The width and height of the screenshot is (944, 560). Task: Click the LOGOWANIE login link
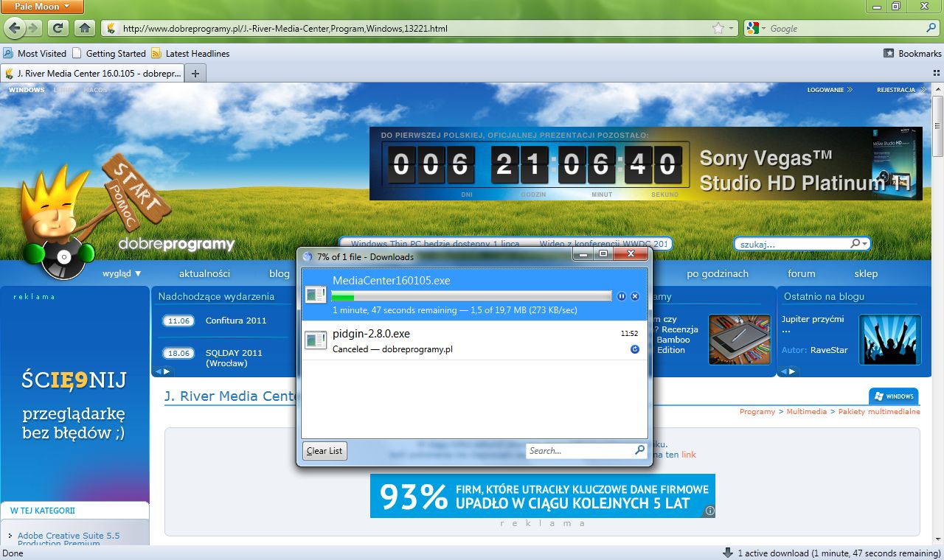(830, 90)
